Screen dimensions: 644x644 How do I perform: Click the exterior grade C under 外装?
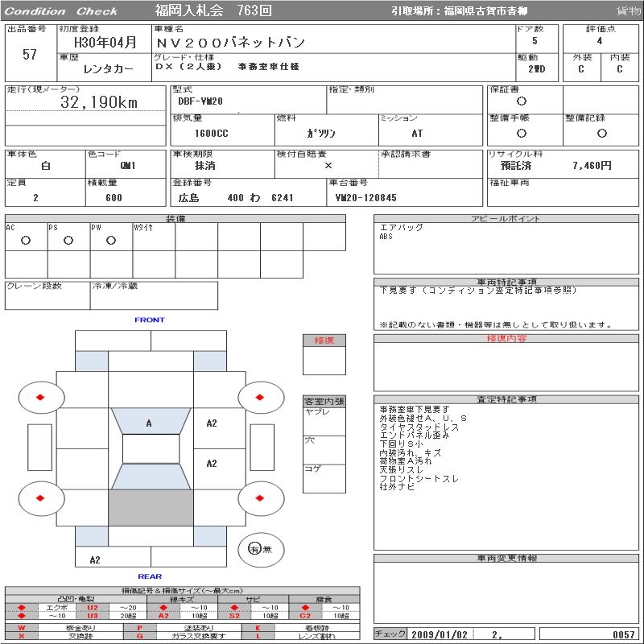pos(580,69)
